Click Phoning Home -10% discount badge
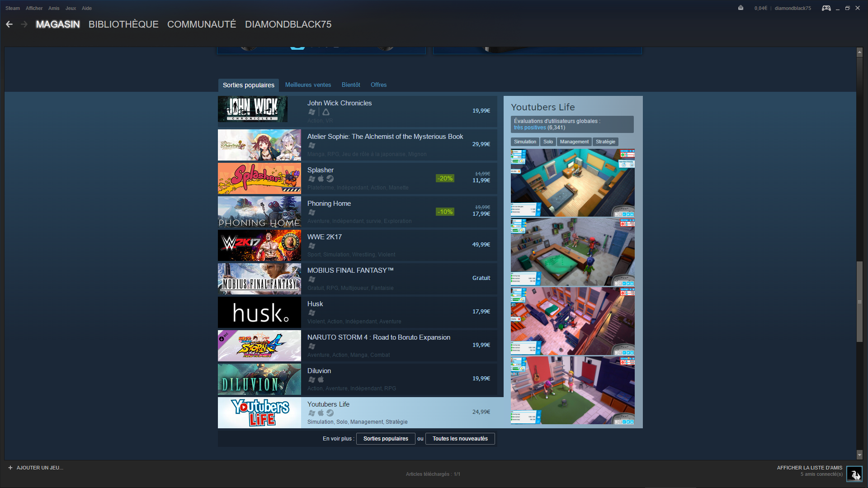This screenshot has width=868, height=488. (x=445, y=212)
